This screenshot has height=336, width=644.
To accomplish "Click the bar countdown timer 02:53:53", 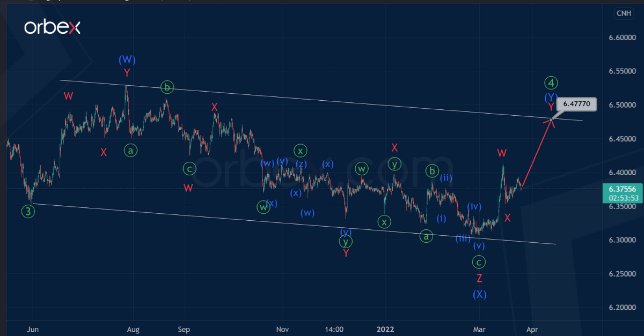I will pyautogui.click(x=623, y=198).
